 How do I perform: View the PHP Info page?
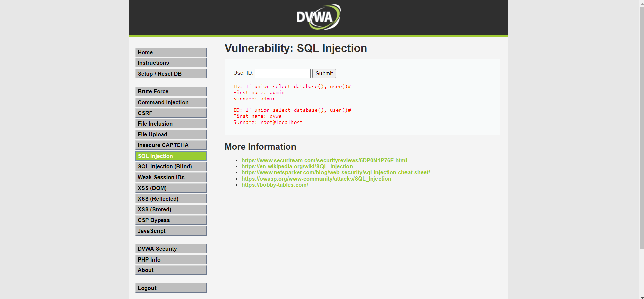pyautogui.click(x=171, y=260)
